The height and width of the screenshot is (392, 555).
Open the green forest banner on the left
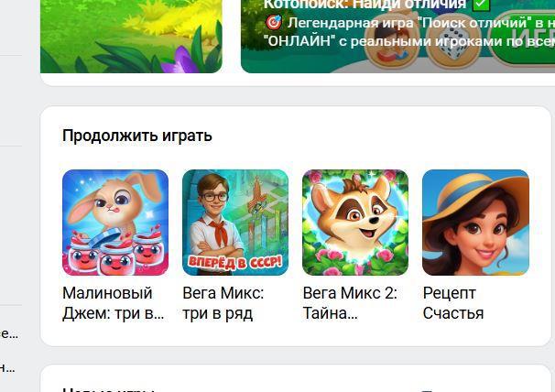131,37
